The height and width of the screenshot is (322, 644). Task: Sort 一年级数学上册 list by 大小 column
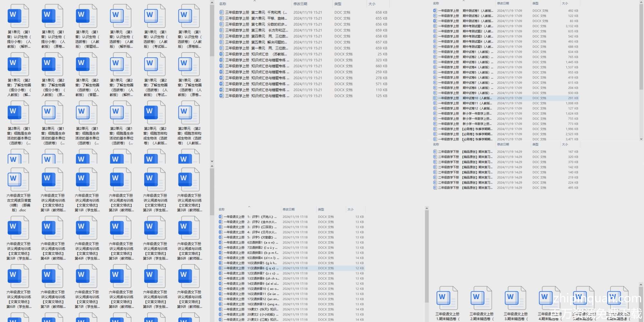[565, 3]
